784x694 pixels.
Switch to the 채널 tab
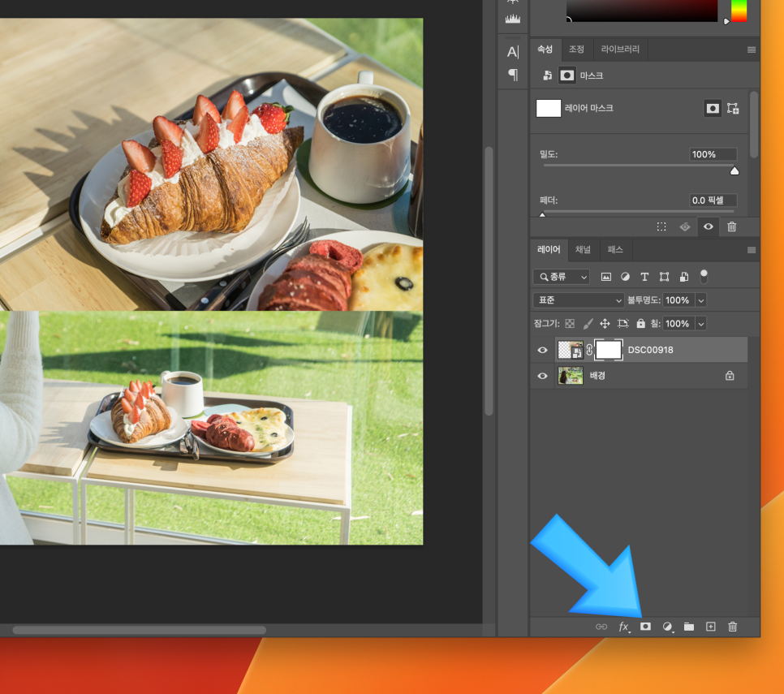pyautogui.click(x=583, y=249)
